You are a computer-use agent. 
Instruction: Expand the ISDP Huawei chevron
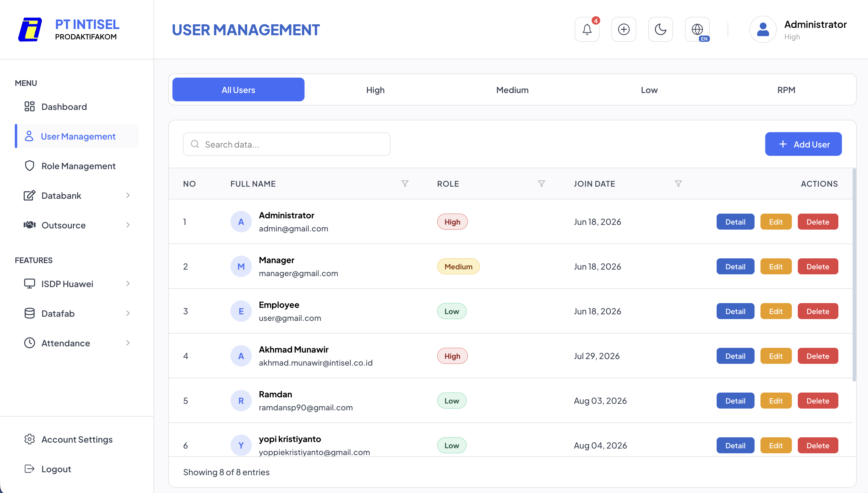pyautogui.click(x=128, y=284)
